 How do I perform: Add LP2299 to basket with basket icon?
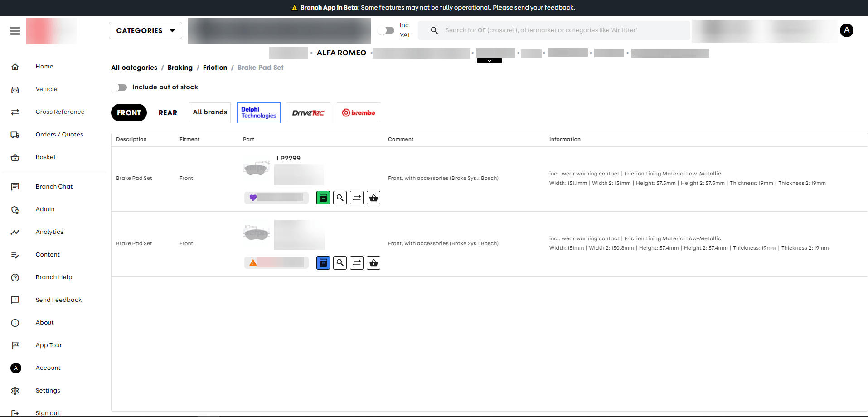373,198
